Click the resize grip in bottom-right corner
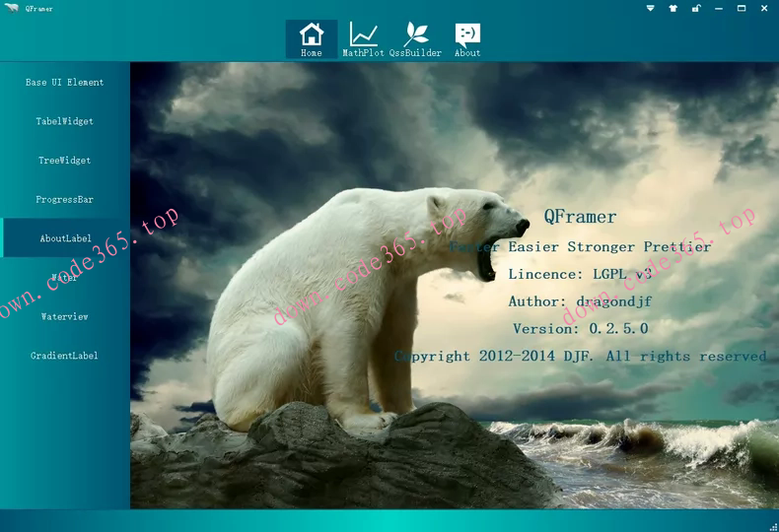 771,525
